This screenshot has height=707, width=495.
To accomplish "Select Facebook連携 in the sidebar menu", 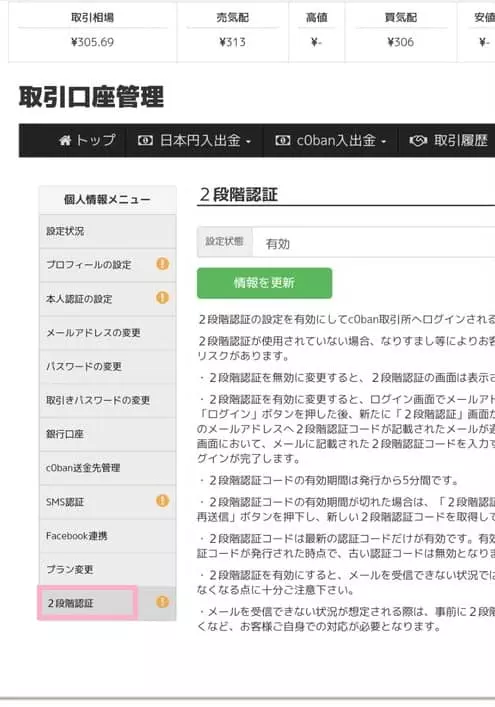I will [108, 536].
